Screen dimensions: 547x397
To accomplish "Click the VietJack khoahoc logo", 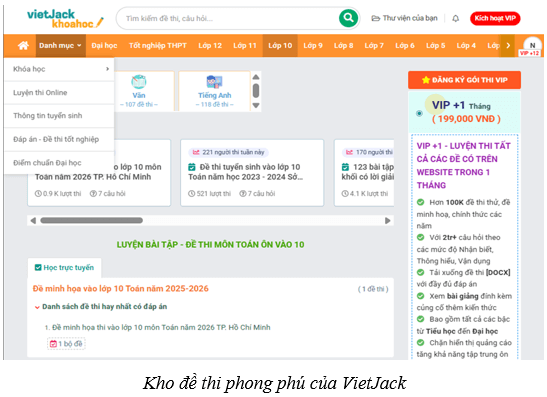I will click(x=65, y=19).
